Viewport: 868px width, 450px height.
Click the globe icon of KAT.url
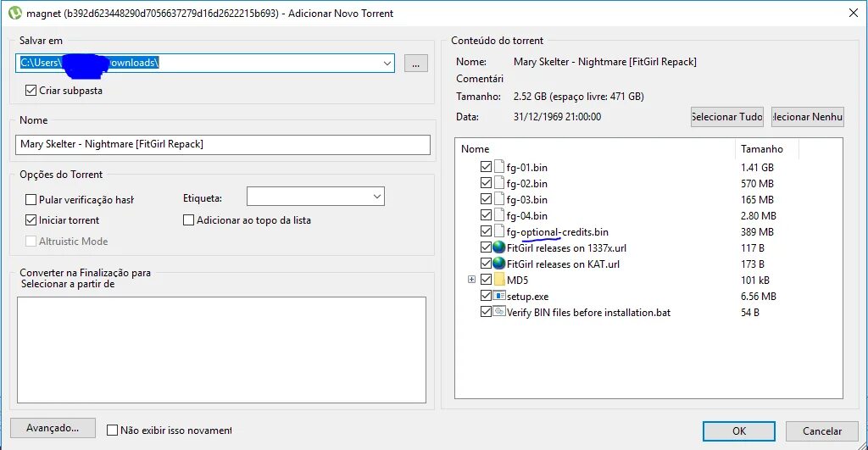(x=498, y=263)
